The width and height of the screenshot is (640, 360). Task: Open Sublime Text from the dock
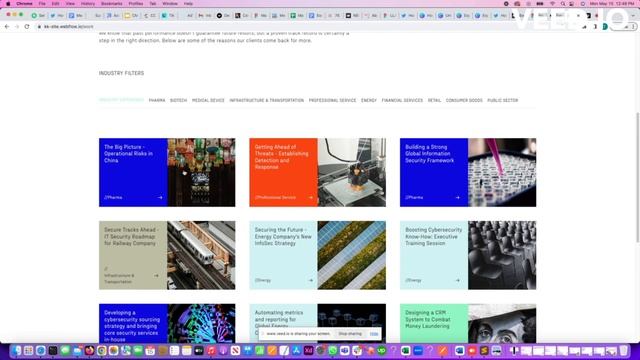coord(484,351)
